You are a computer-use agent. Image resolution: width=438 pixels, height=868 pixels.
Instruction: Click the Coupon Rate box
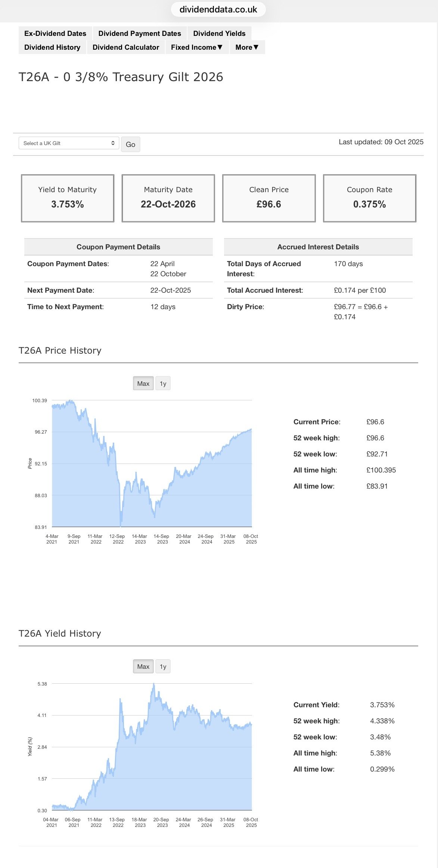[x=369, y=198]
